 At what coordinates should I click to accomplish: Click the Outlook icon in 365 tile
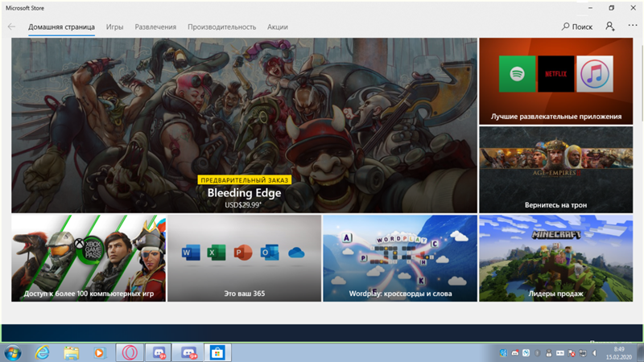point(270,253)
